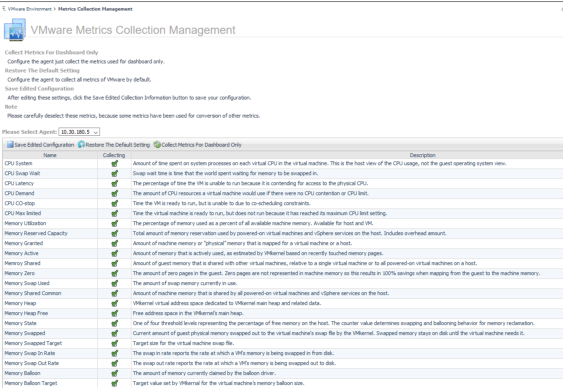563x388 pixels.
Task: Click the Description column header
Action: pyautogui.click(x=423, y=155)
